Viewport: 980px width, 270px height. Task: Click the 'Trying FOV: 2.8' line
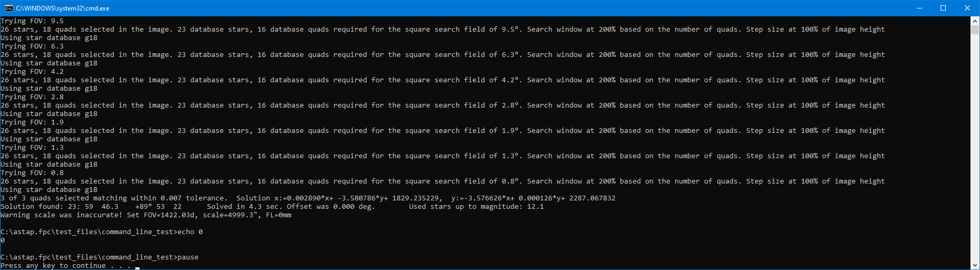pyautogui.click(x=32, y=97)
